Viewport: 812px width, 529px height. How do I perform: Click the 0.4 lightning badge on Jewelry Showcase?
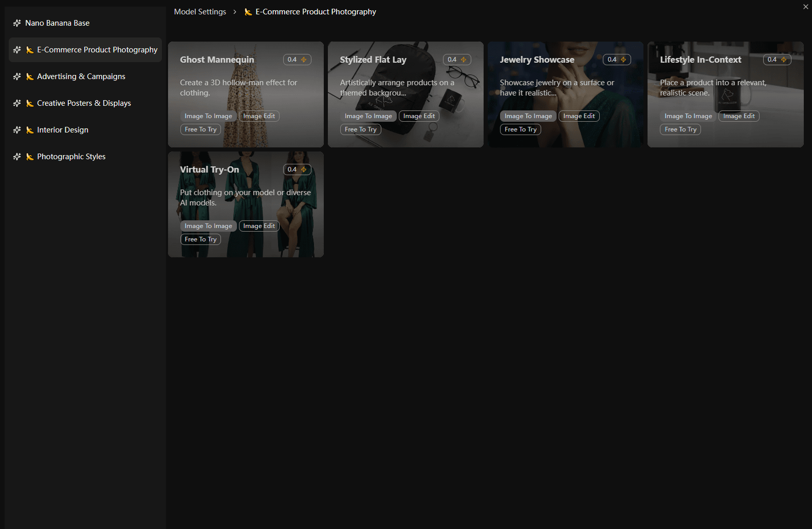click(x=617, y=60)
